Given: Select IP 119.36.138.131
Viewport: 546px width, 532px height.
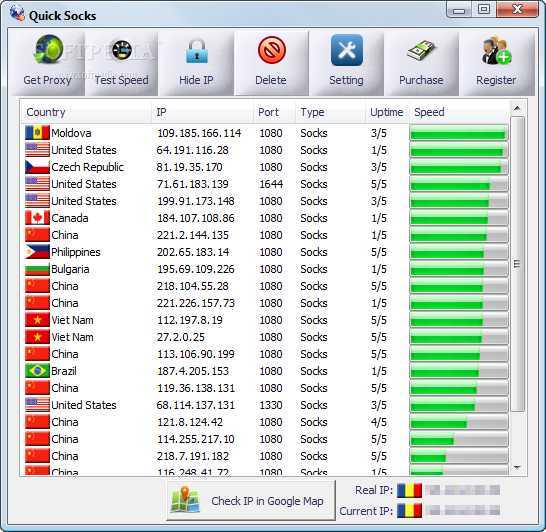Looking at the screenshot, I should [x=196, y=388].
